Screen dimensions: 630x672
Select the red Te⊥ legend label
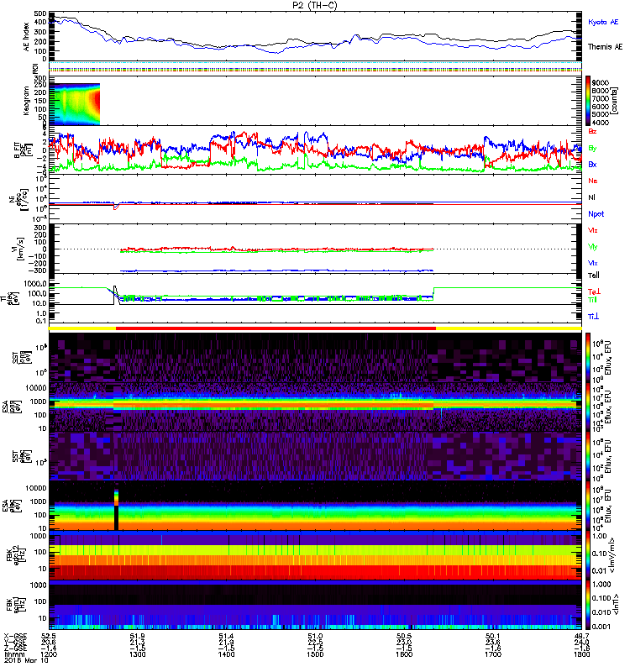click(594, 291)
